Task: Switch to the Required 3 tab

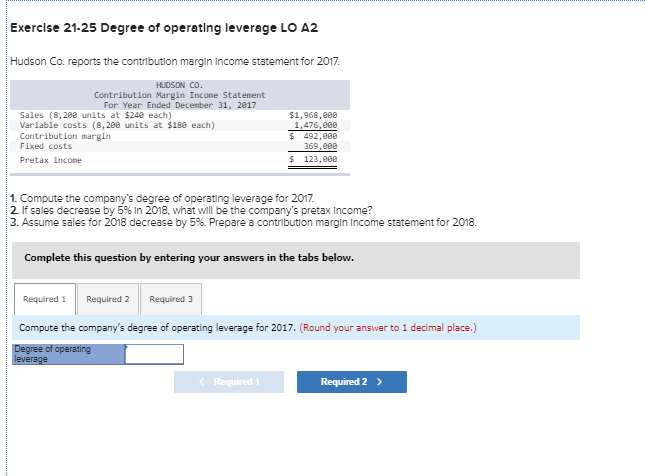Action: pos(171,299)
